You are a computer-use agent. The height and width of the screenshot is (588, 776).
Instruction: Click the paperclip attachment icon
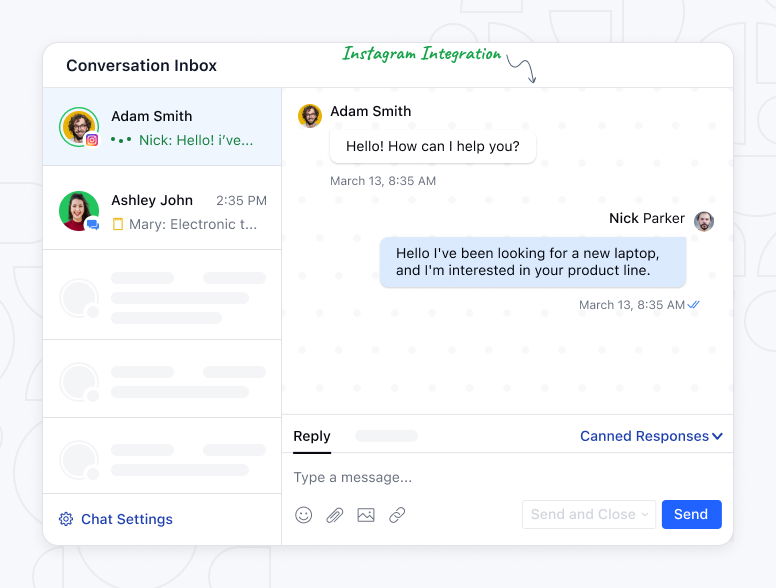[x=335, y=515]
